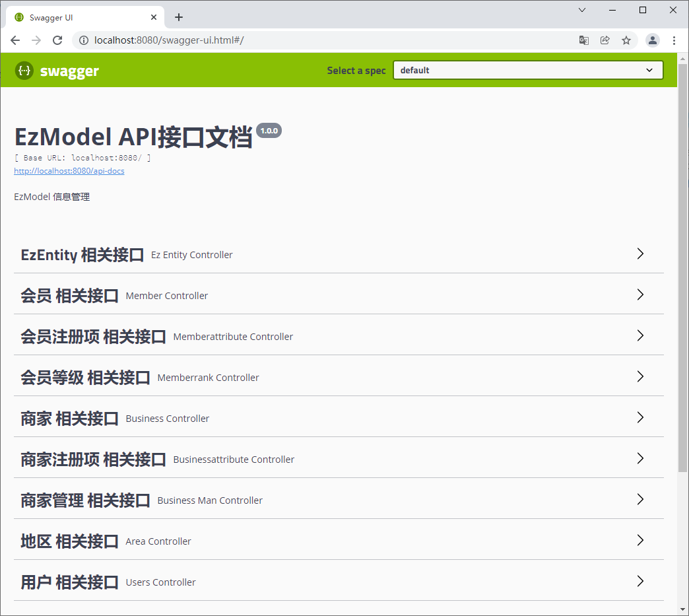This screenshot has height=616, width=689.
Task: Close the Swagger UI tab
Action: pyautogui.click(x=154, y=17)
